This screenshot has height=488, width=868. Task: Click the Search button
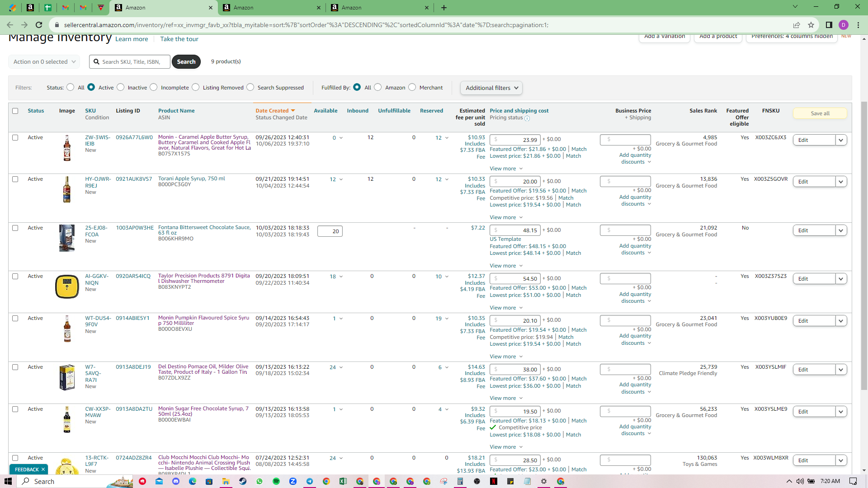coord(186,61)
